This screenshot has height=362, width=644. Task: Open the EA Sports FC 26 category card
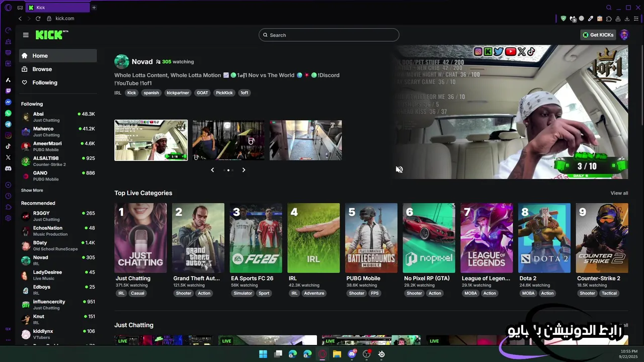[x=256, y=238]
